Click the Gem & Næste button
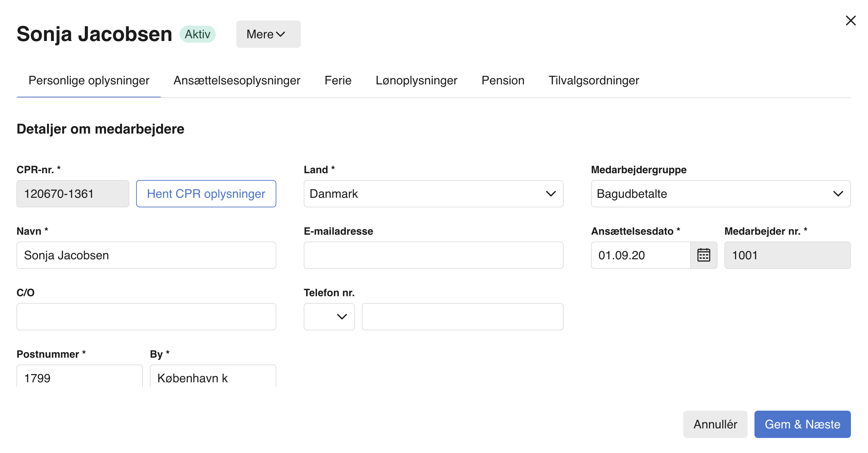This screenshot has width=868, height=453. click(x=802, y=424)
